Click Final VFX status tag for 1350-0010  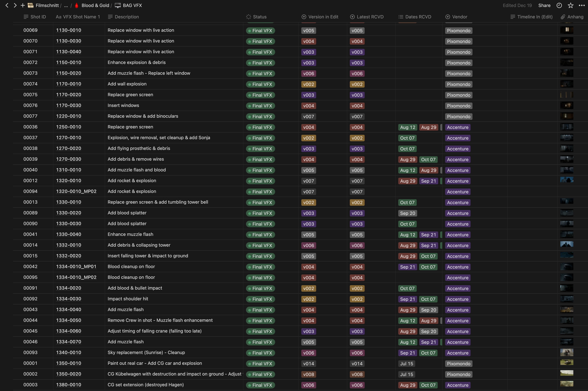coord(260,363)
